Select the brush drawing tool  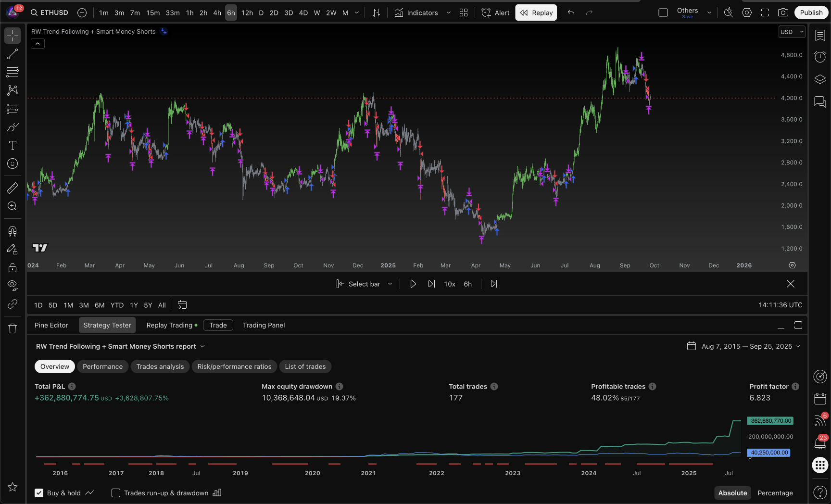pos(13,127)
